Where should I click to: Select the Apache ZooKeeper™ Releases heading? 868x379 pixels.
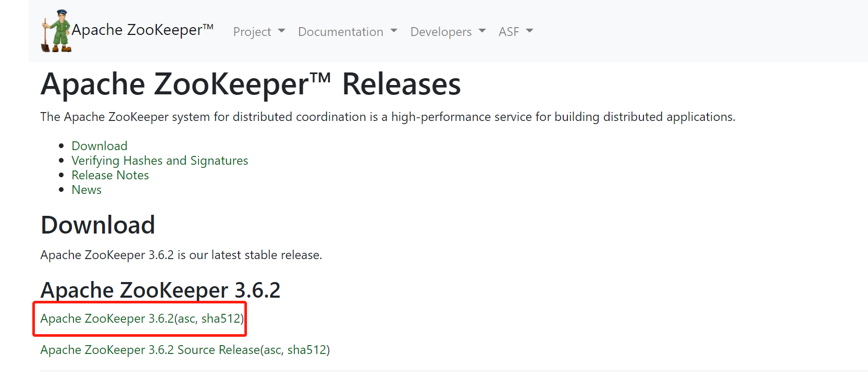click(251, 84)
